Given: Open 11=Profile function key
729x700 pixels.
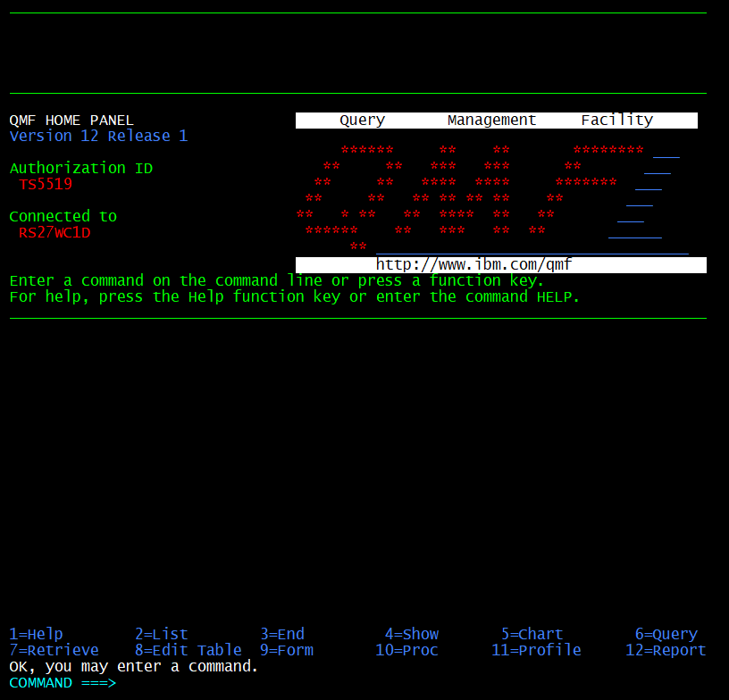Looking at the screenshot, I should click(x=537, y=650).
